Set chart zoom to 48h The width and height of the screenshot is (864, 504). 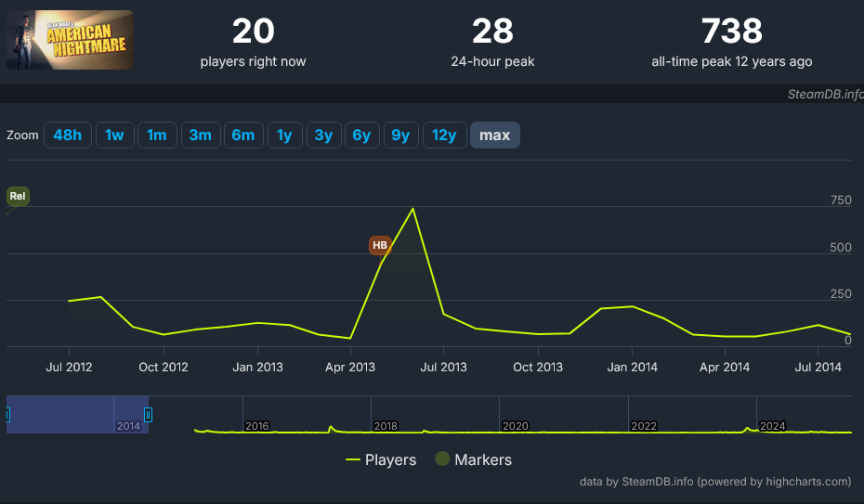(67, 135)
